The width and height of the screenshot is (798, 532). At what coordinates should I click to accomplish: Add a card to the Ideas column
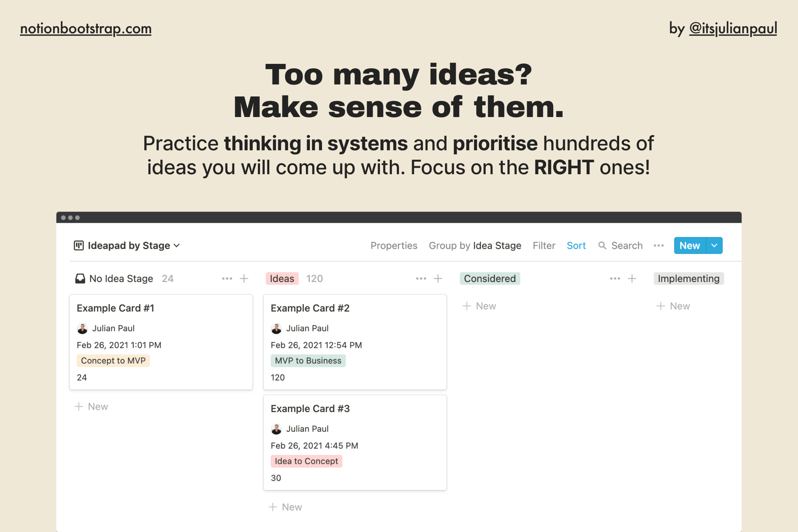click(x=438, y=278)
